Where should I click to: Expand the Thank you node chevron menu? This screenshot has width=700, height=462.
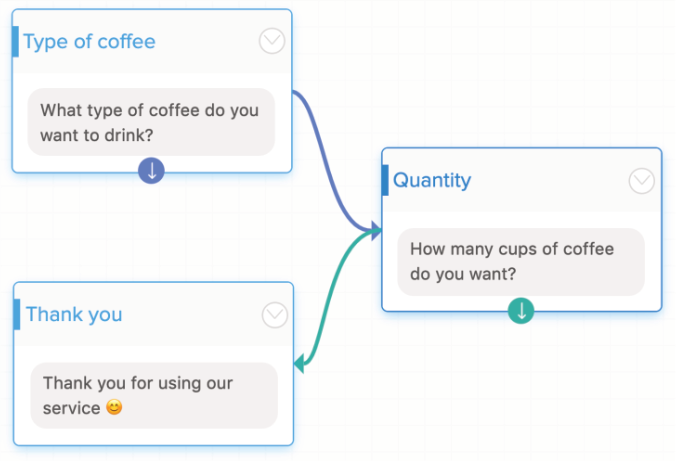coord(274,315)
